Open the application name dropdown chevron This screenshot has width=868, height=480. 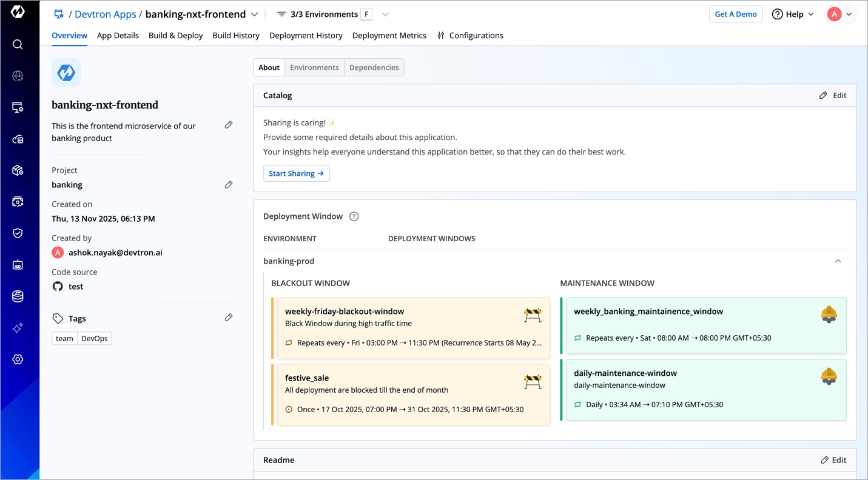[x=255, y=15]
